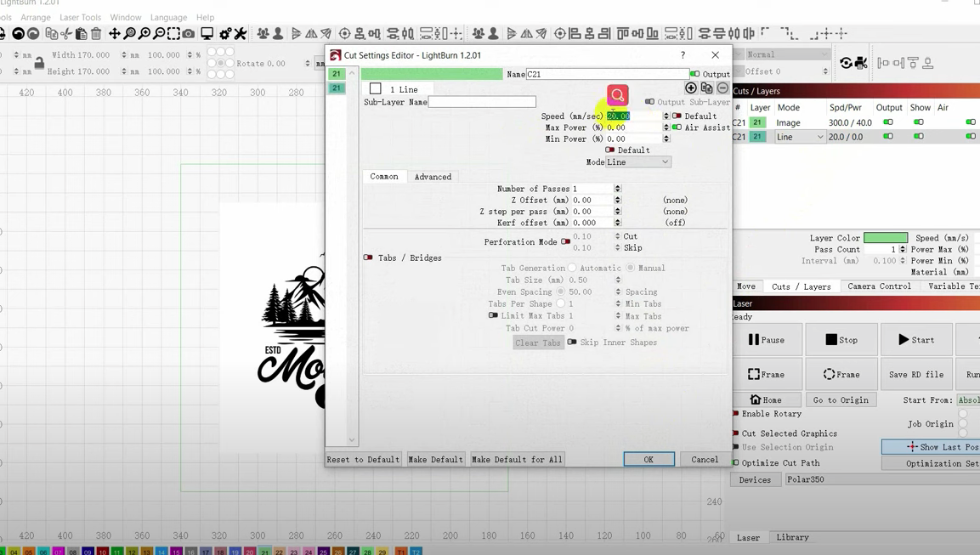Open the Window menu

tap(126, 18)
